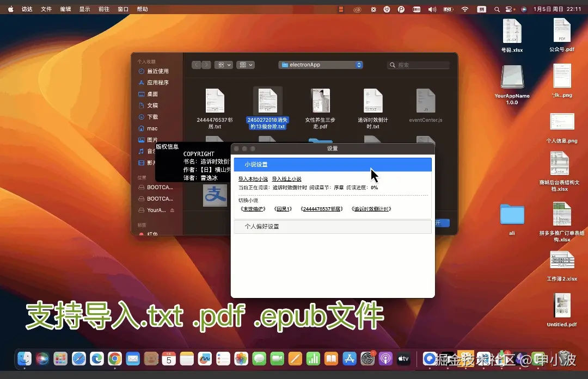The width and height of the screenshot is (588, 379).
Task: Open App Store from the Dock
Action: point(350,358)
